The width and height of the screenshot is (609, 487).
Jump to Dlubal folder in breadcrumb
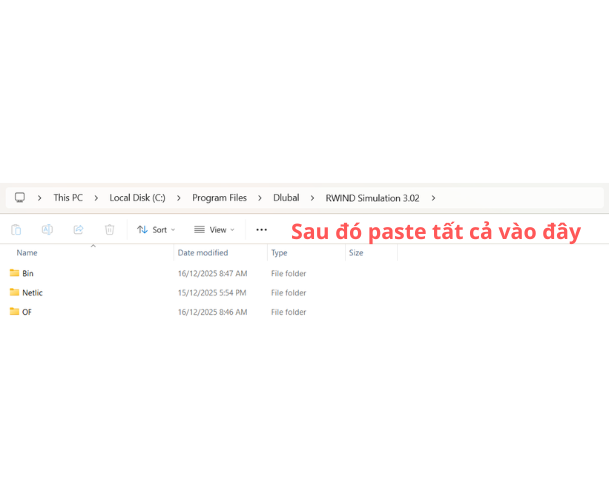286,198
